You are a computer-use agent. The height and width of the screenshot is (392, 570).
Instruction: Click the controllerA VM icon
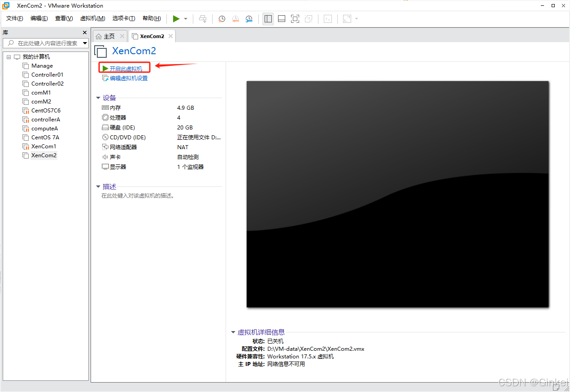pos(26,120)
